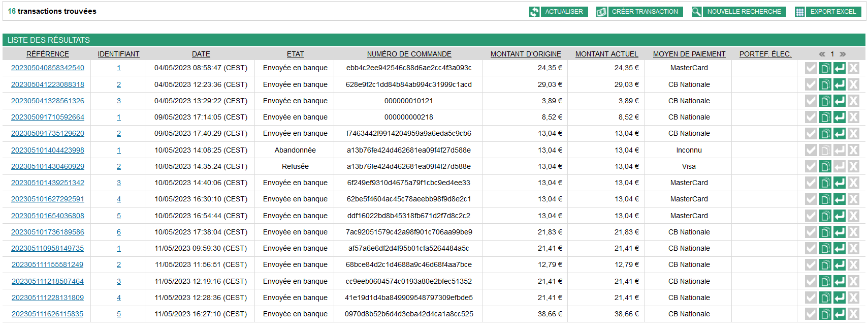
Task: Open reference link 202305101404423998
Action: point(48,150)
